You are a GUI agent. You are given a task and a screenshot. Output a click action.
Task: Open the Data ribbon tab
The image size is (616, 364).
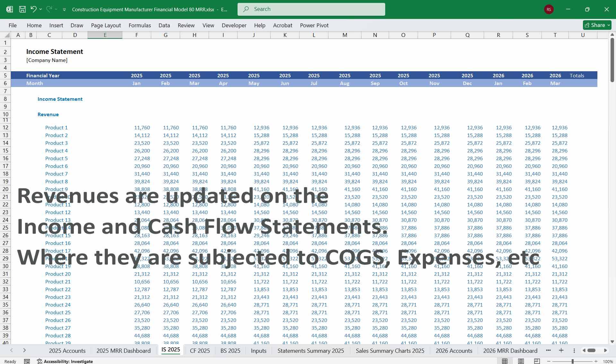point(164,25)
